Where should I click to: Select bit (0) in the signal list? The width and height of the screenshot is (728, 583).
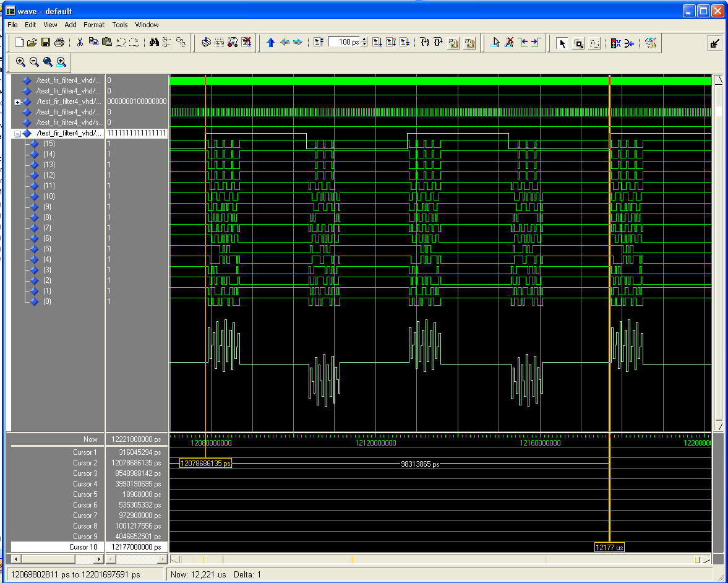click(x=48, y=301)
